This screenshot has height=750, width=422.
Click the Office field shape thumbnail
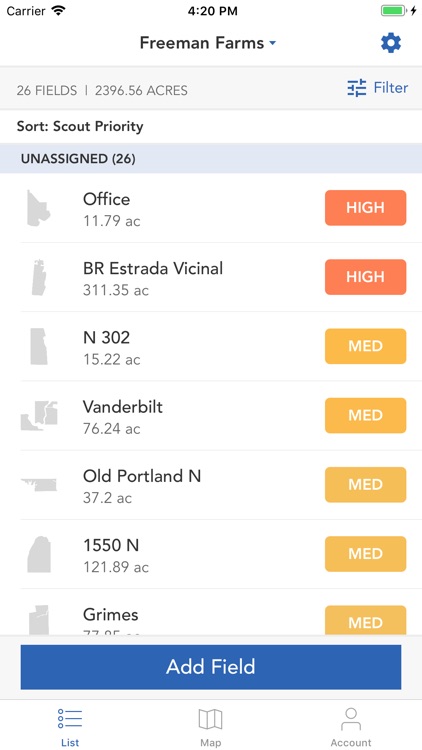pos(38,208)
